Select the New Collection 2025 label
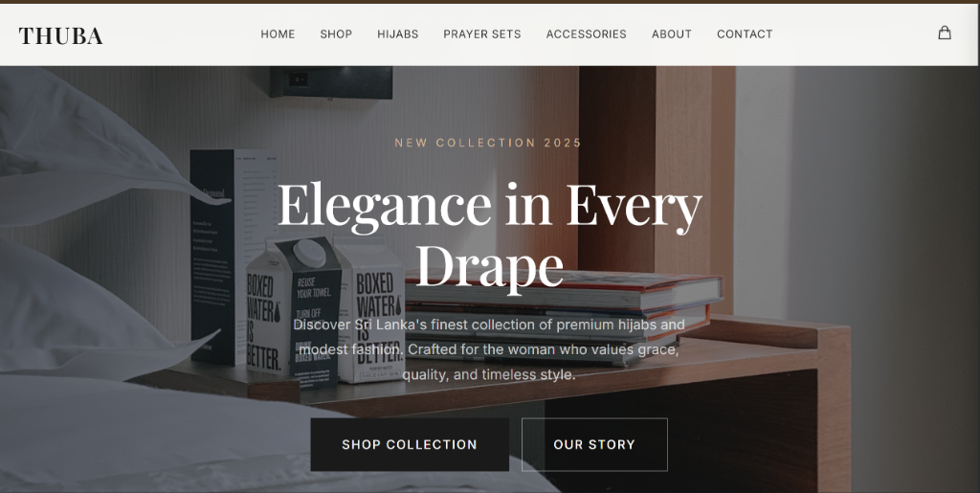The height and width of the screenshot is (493, 980). click(488, 143)
